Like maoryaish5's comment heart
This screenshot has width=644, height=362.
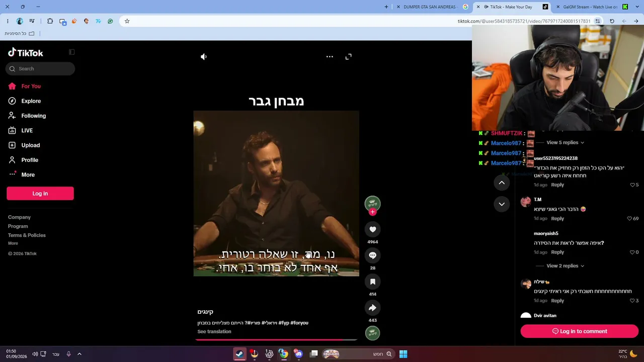click(632, 252)
